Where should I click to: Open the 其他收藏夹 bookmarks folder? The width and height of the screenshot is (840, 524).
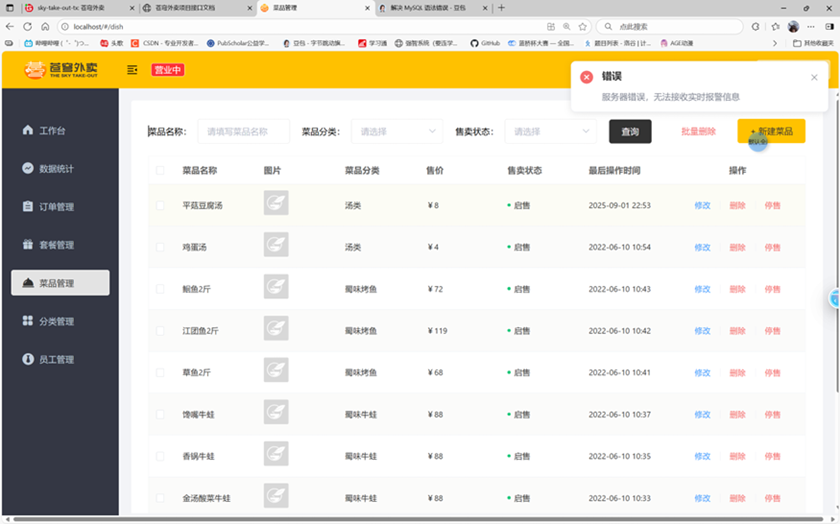[813, 43]
